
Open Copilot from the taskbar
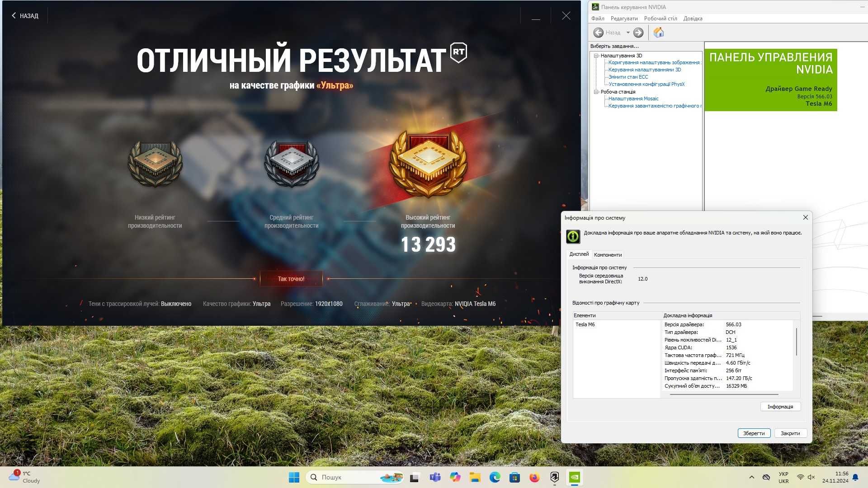(455, 477)
